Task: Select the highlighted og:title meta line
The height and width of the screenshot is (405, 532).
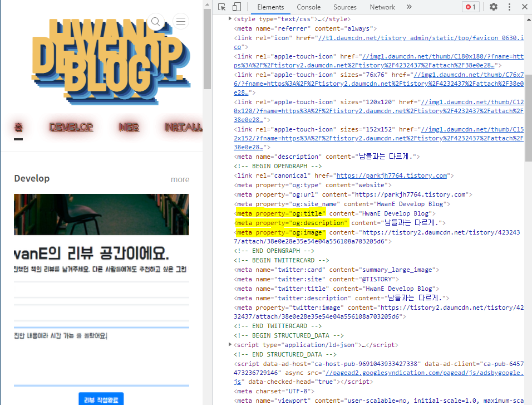Action: coord(334,213)
